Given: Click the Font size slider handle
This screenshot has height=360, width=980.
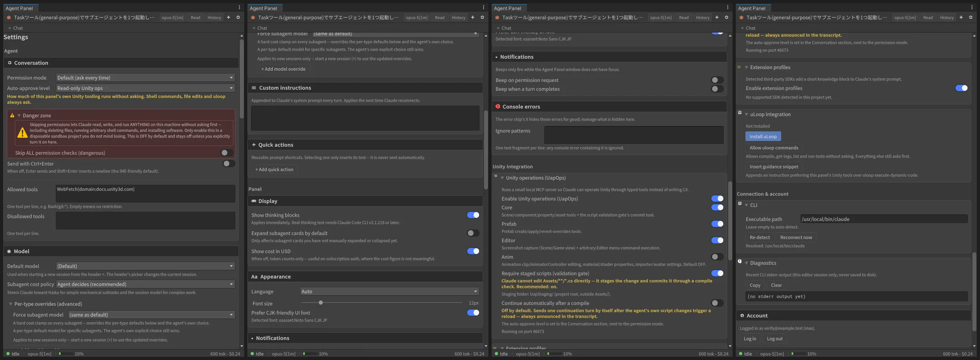Looking at the screenshot, I should coord(321,303).
